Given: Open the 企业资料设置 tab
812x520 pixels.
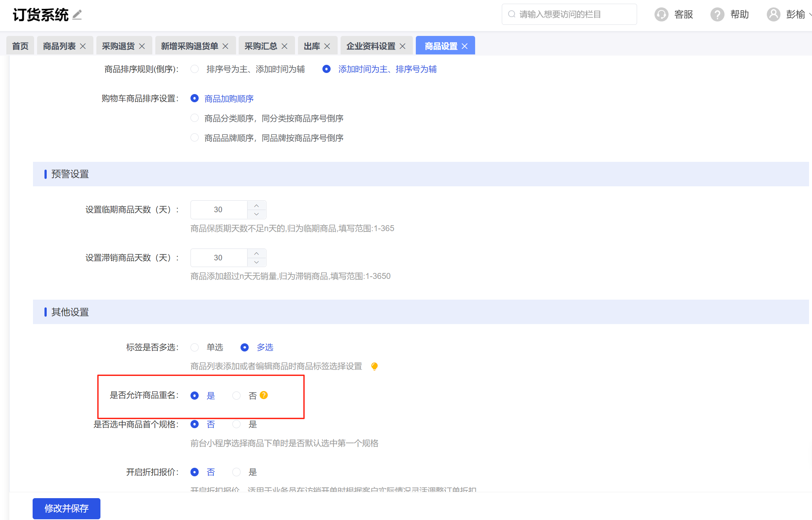Looking at the screenshot, I should (x=371, y=45).
